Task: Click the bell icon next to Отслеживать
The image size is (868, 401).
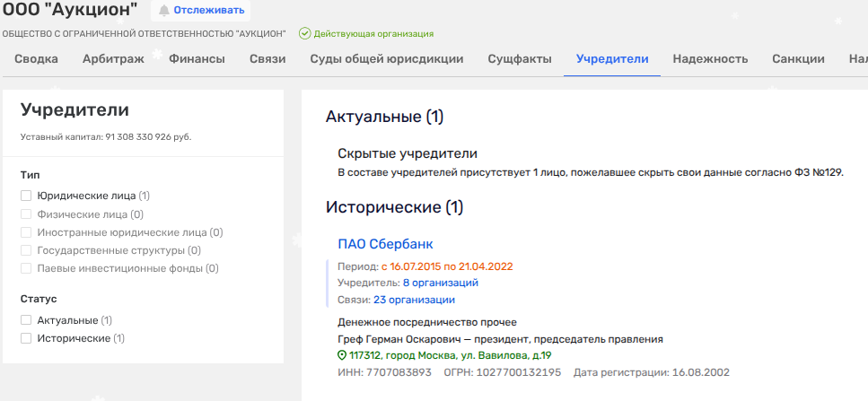Action: tap(163, 11)
